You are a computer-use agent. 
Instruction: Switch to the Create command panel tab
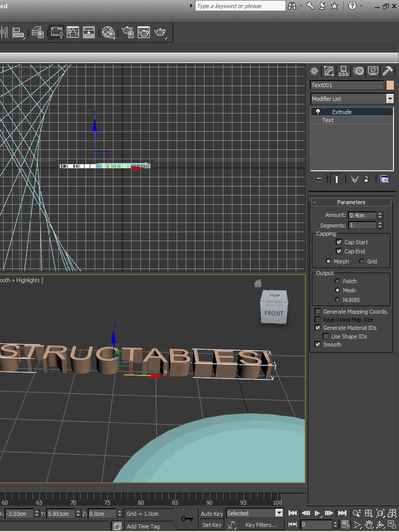[x=314, y=71]
